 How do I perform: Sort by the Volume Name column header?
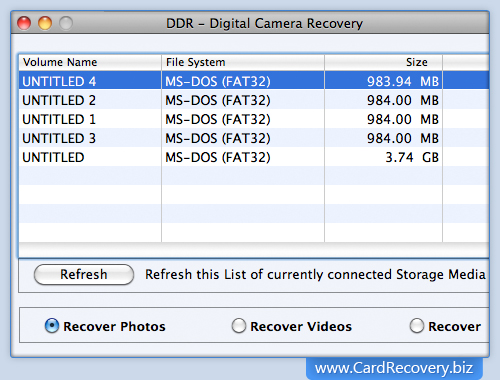(x=90, y=62)
